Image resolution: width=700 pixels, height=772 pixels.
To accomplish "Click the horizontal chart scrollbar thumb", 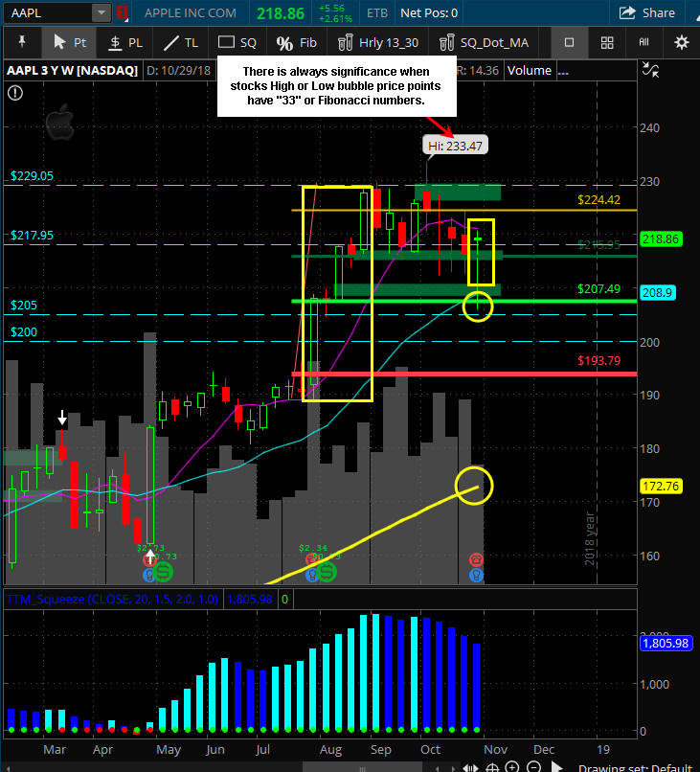I will [363, 768].
